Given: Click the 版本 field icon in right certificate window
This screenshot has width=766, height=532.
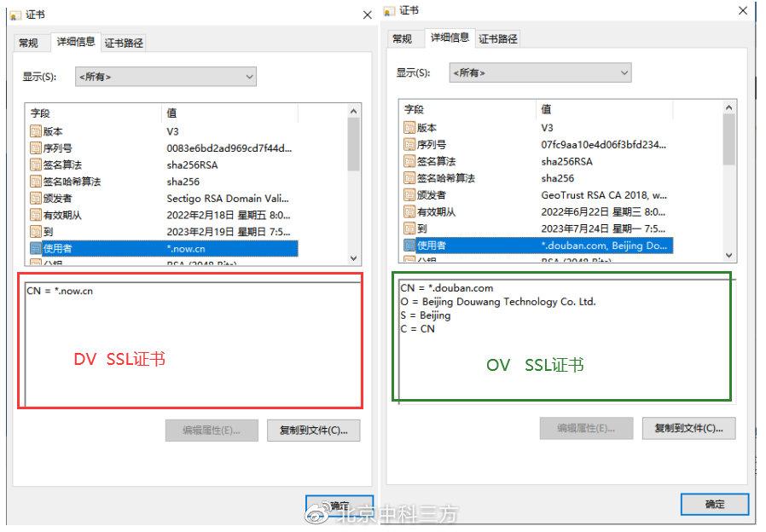Looking at the screenshot, I should pos(409,128).
